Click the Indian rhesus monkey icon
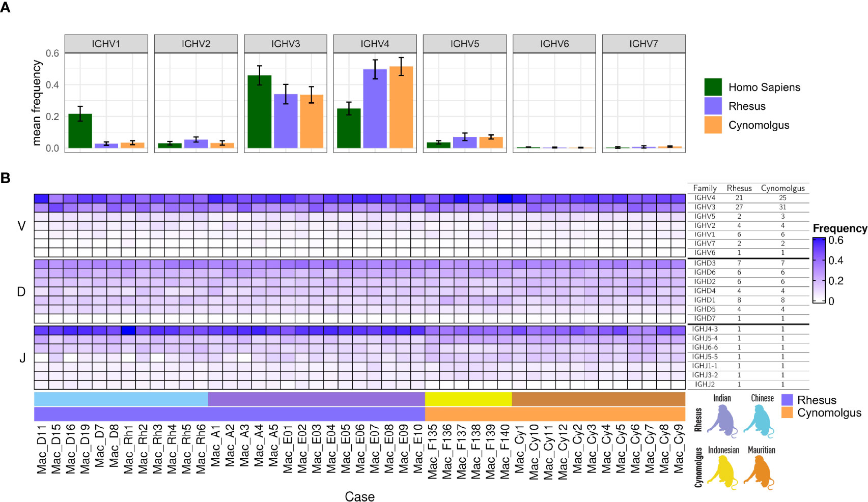This screenshot has height=502, width=868. click(x=722, y=421)
